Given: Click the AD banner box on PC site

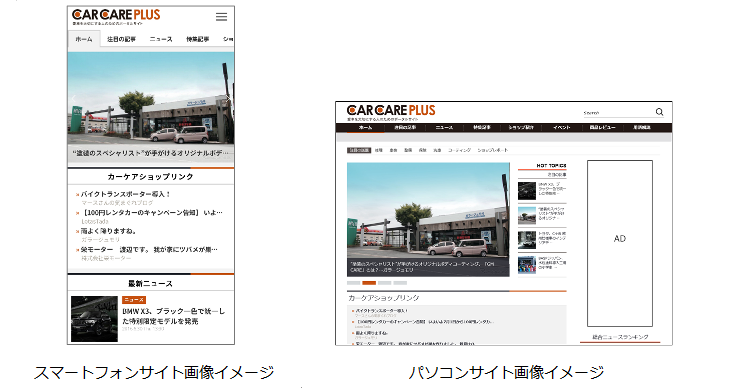Looking at the screenshot, I should 620,243.
